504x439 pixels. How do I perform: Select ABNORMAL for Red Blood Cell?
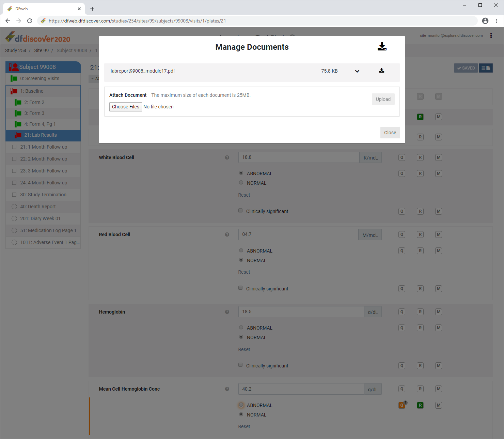(x=241, y=251)
